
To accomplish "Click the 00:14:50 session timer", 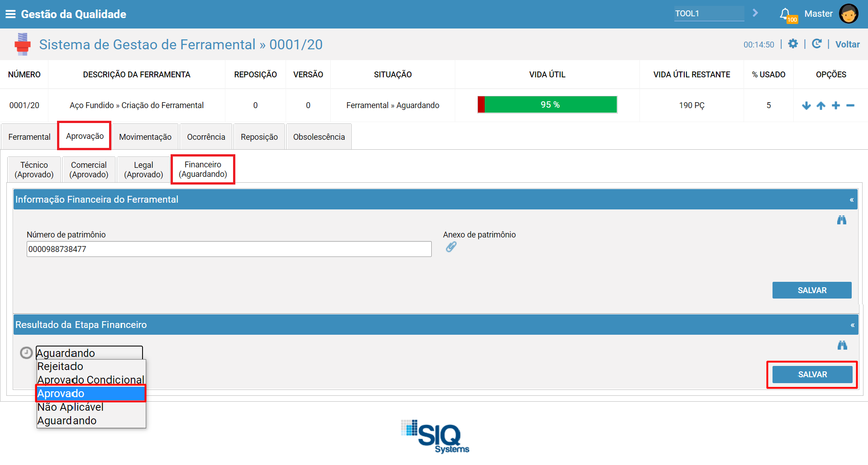I will click(x=759, y=45).
